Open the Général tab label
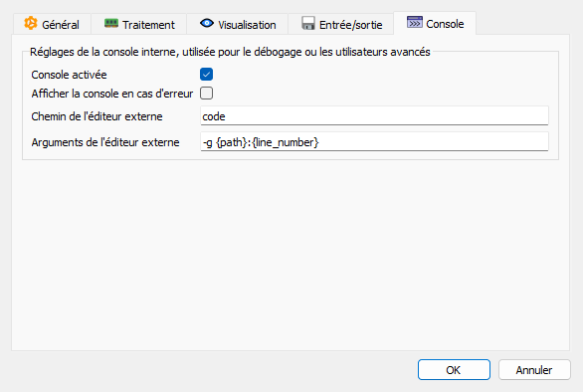The height and width of the screenshot is (392, 583). click(x=61, y=25)
